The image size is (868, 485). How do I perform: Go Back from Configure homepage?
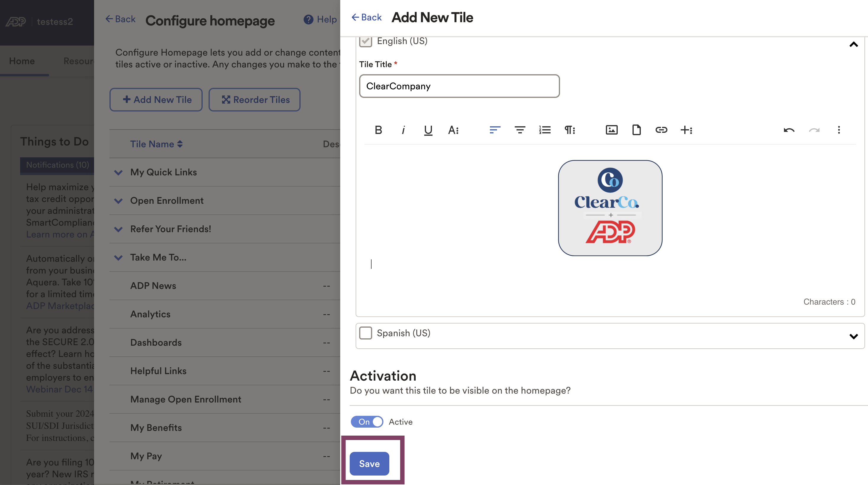(120, 19)
